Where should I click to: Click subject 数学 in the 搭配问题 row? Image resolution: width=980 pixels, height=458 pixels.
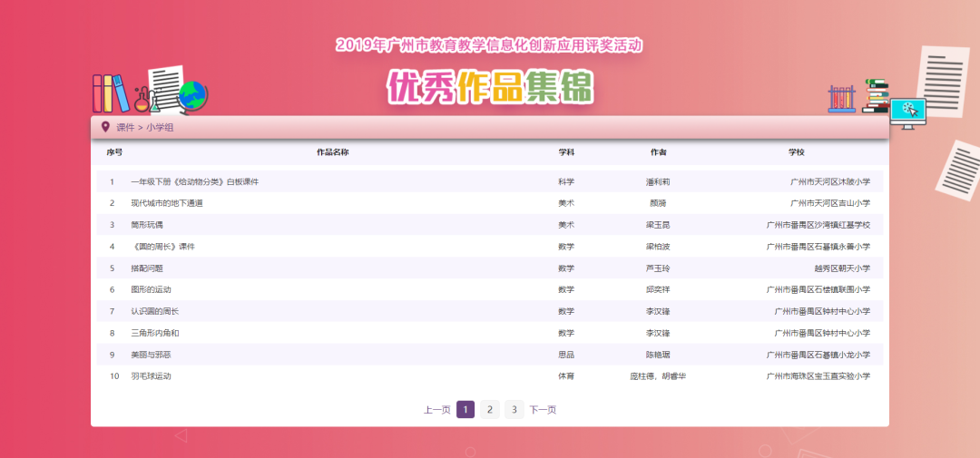pyautogui.click(x=566, y=268)
